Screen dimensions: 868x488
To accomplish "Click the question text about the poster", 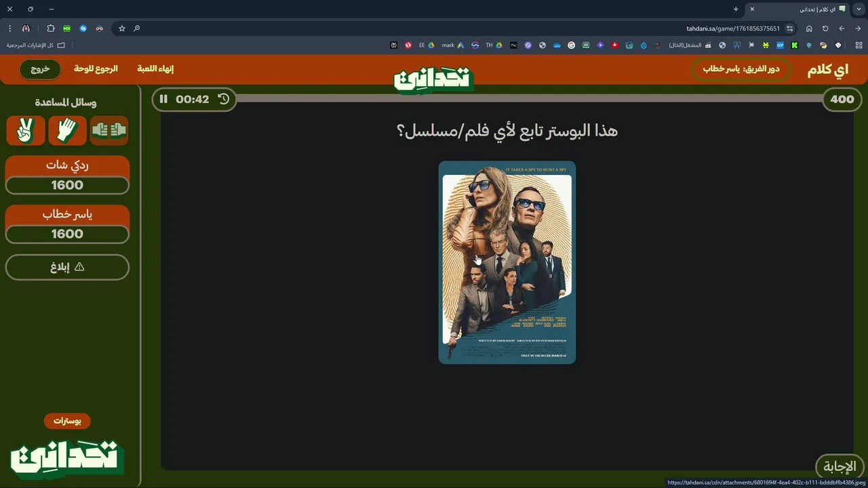I will 507,130.
